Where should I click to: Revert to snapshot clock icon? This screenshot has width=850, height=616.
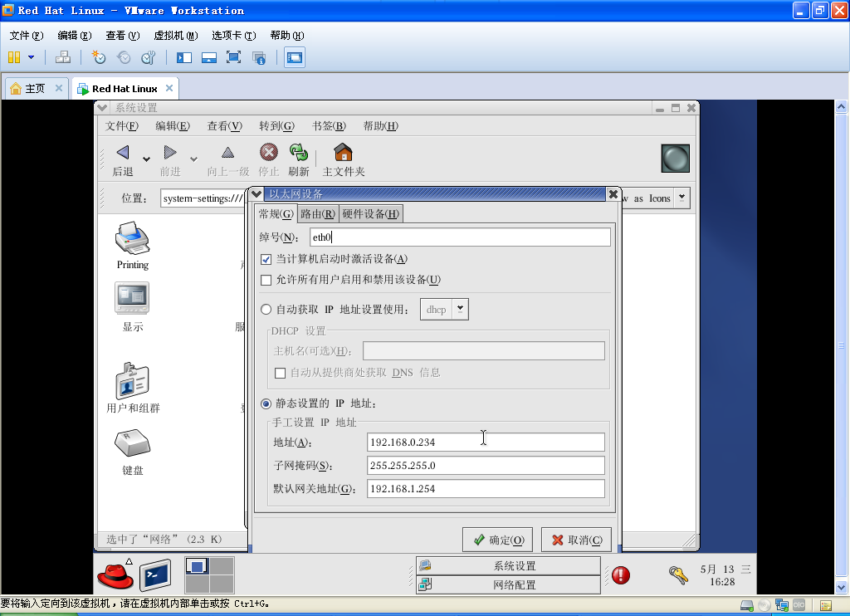124,57
